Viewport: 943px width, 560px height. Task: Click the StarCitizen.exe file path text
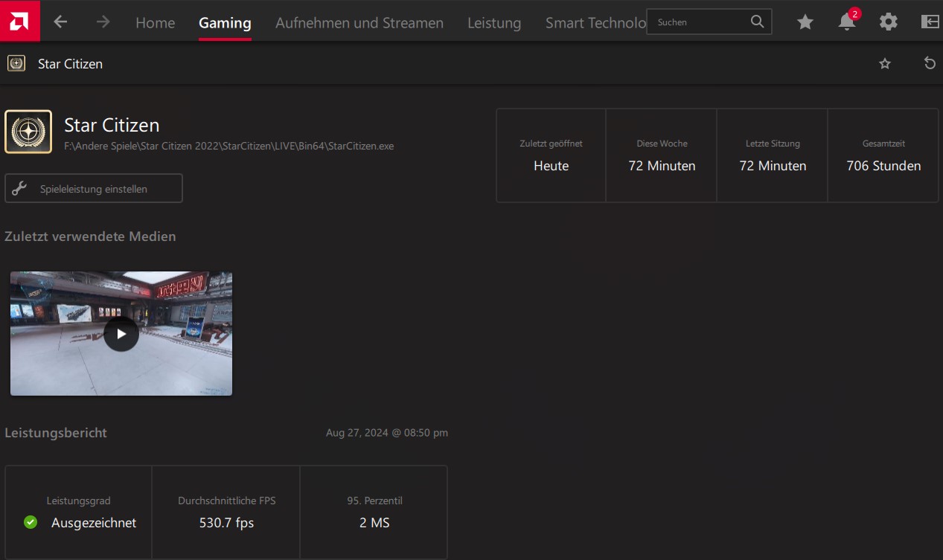[229, 147]
